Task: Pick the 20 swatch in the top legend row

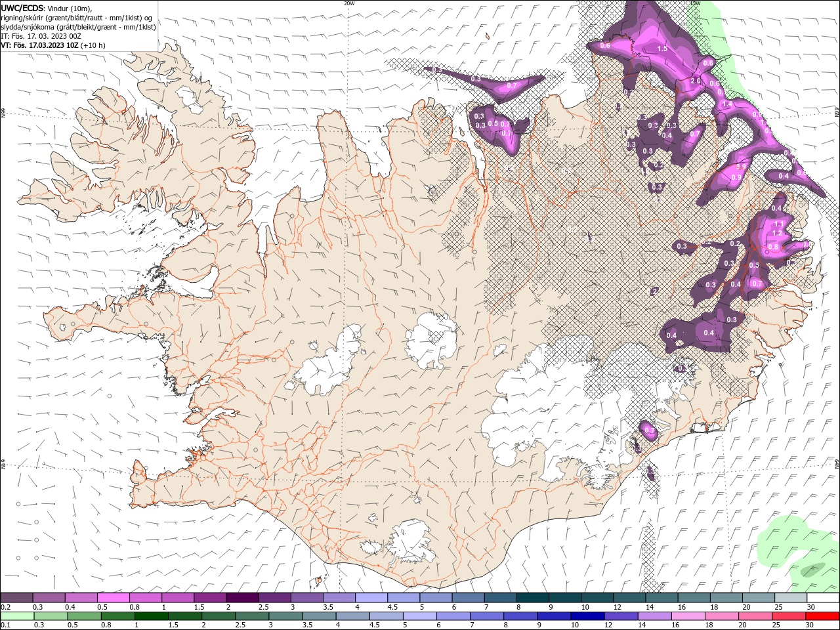Action: (x=757, y=598)
